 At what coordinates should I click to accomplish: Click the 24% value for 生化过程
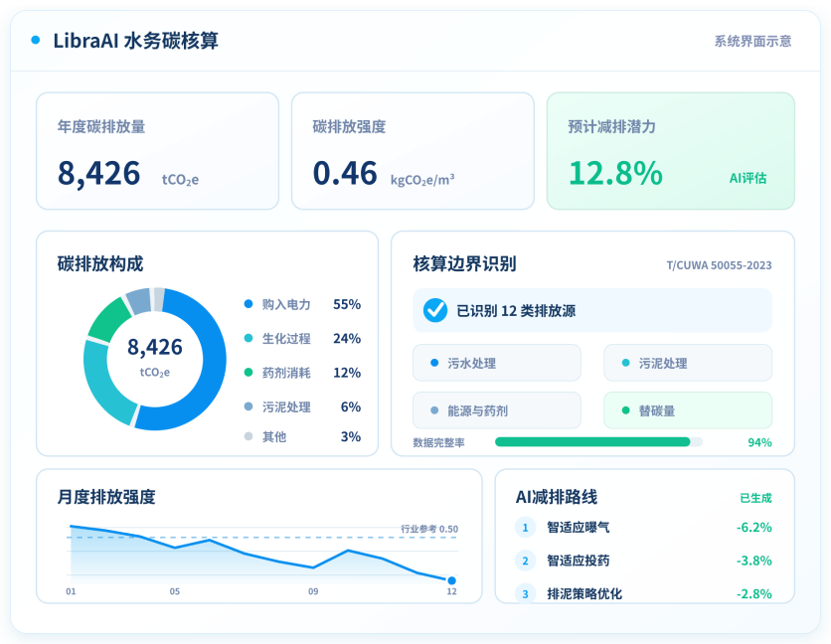(x=347, y=338)
